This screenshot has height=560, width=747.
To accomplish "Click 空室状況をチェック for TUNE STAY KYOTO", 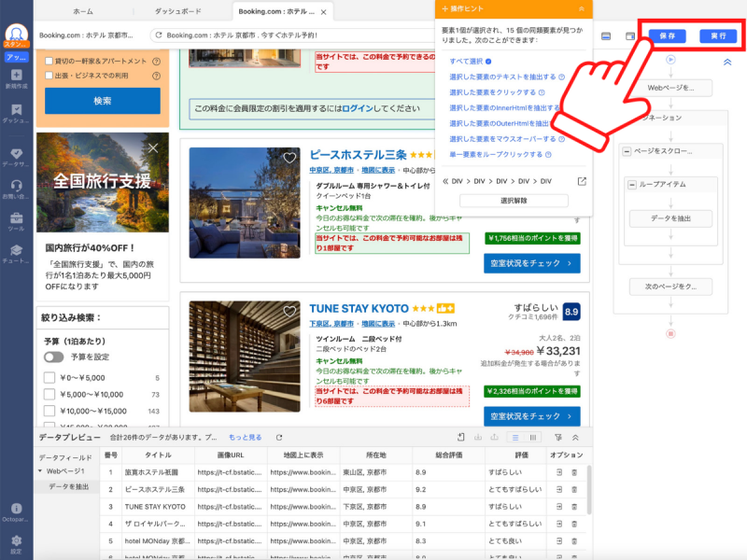I will (531, 416).
